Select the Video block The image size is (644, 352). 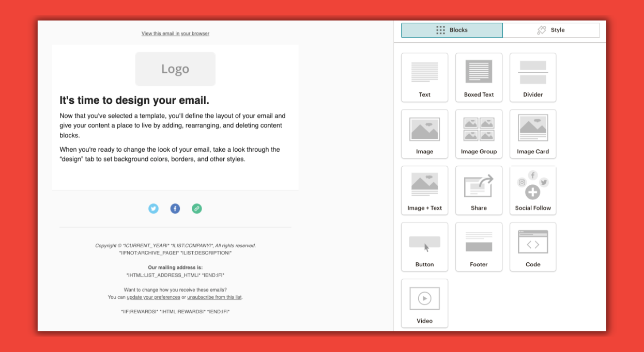click(x=424, y=303)
